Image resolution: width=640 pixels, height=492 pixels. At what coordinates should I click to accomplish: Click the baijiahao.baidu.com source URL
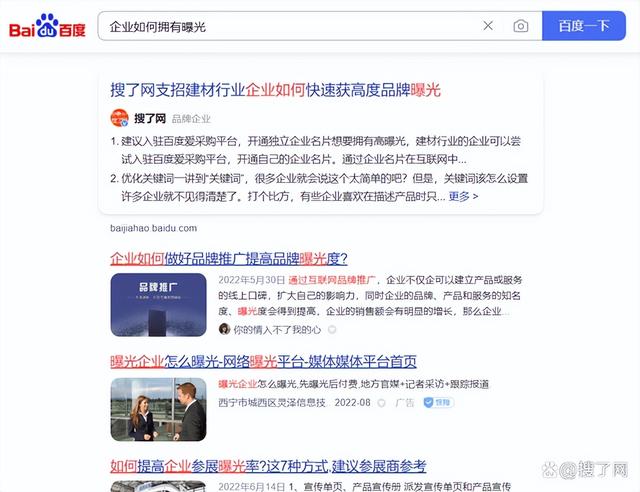tap(153, 228)
